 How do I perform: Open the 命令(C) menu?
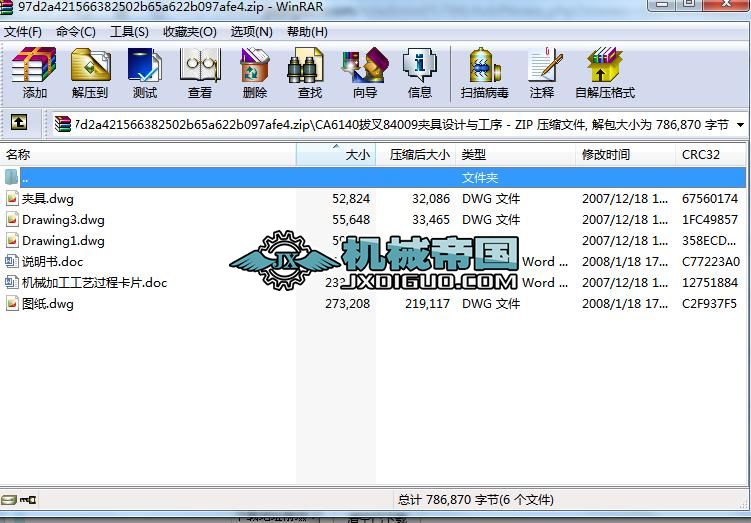coord(76,32)
